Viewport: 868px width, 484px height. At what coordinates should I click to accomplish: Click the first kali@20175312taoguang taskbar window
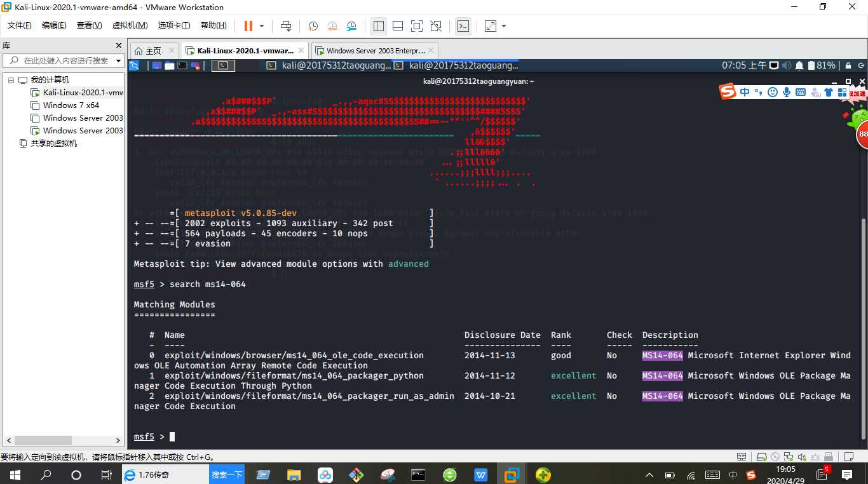click(x=328, y=65)
